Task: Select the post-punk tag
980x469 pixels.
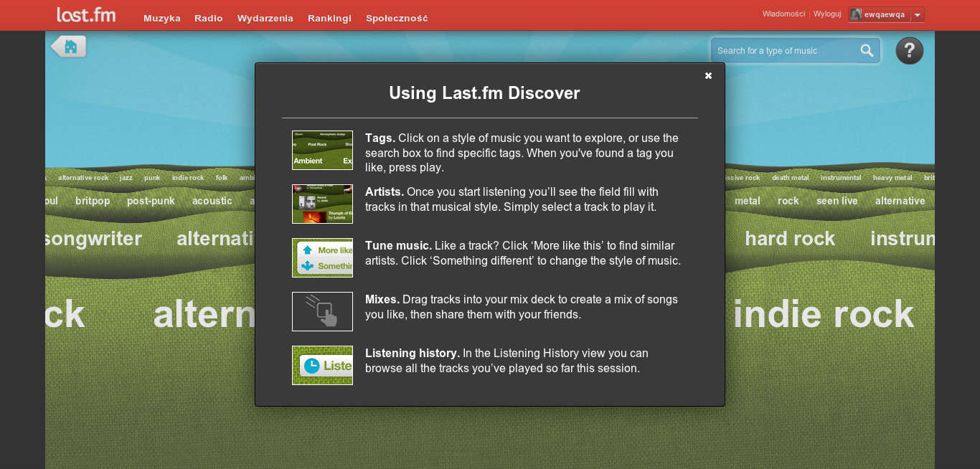Action: [151, 201]
